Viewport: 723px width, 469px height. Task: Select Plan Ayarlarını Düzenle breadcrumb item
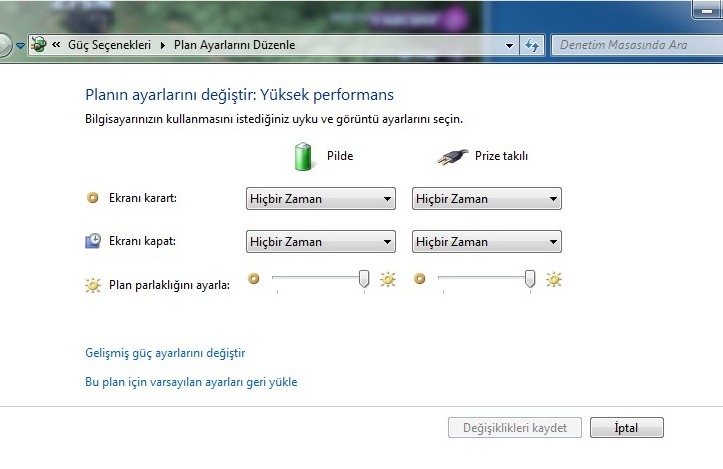(x=234, y=45)
